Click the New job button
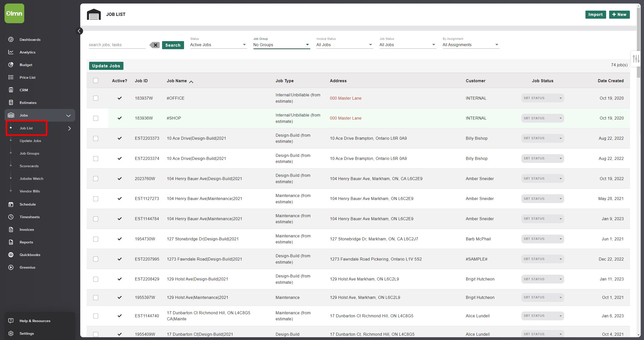The height and width of the screenshot is (340, 644). pyautogui.click(x=619, y=15)
